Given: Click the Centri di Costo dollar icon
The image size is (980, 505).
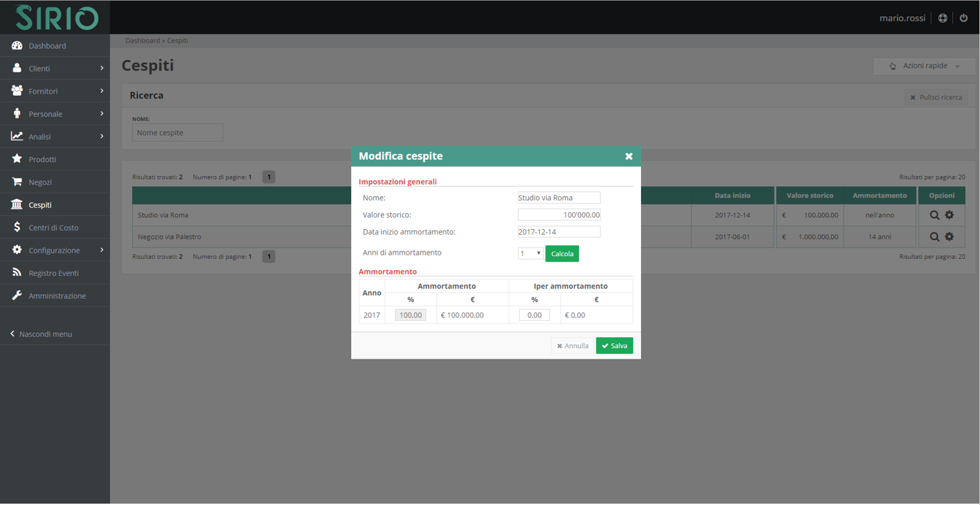Looking at the screenshot, I should (17, 227).
